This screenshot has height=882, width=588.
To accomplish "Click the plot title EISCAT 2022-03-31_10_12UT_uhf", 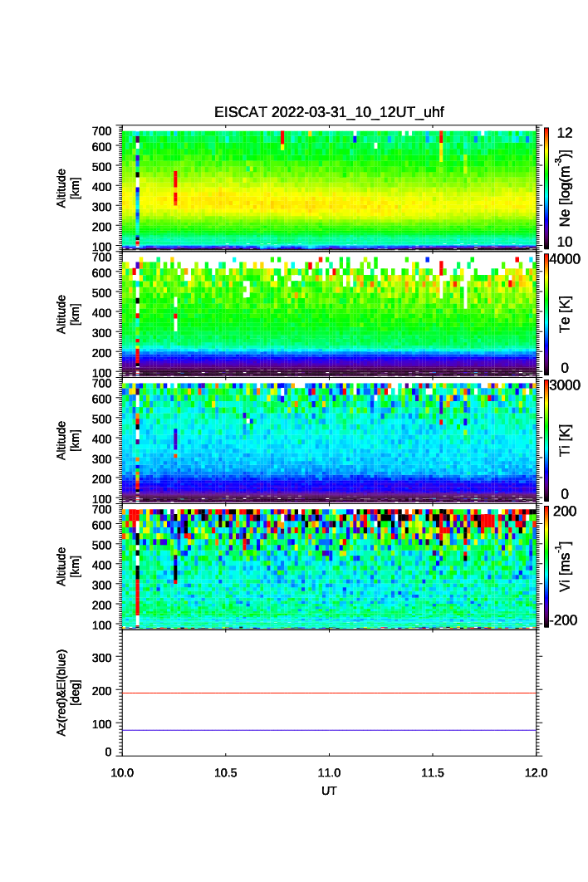I will pyautogui.click(x=330, y=113).
